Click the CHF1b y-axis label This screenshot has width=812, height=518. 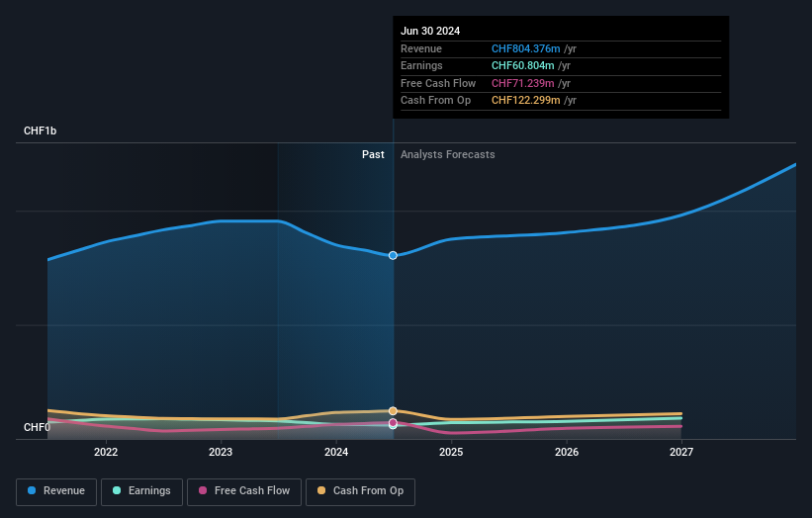[x=40, y=130]
